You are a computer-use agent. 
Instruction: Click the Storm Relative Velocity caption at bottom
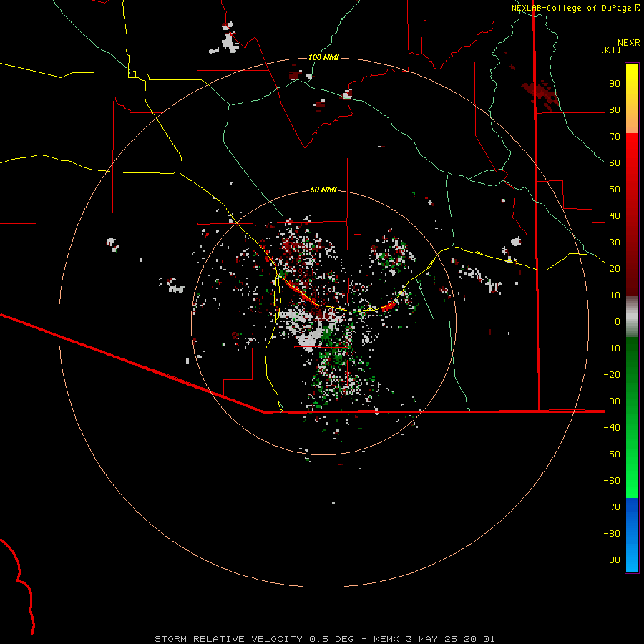click(x=325, y=639)
